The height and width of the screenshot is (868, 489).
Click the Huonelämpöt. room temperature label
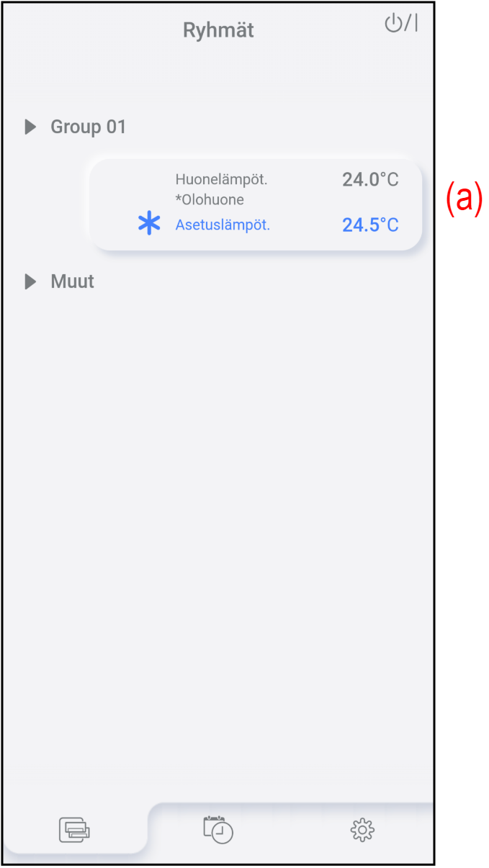pos(221,179)
